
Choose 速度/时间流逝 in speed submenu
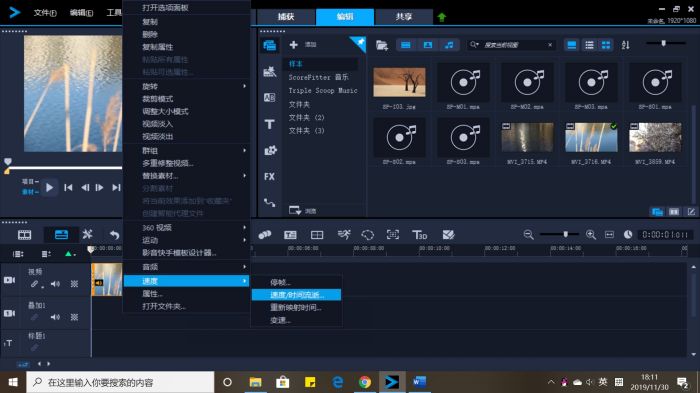296,295
